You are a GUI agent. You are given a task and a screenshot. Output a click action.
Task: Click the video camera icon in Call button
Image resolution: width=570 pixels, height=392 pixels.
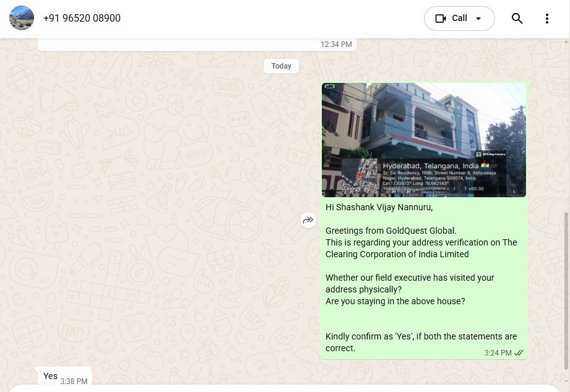(441, 19)
